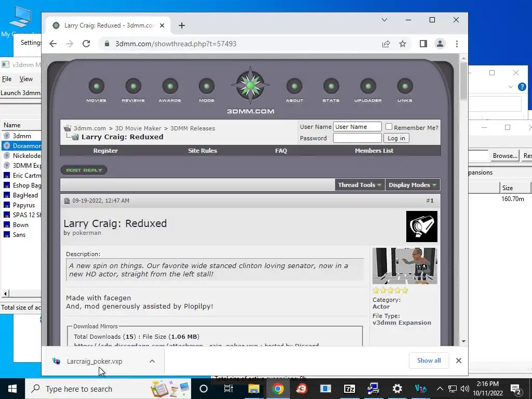Close the Larry Craig: Reduxed tab
Image resolution: width=532 pixels, height=399 pixels.
[162, 25]
